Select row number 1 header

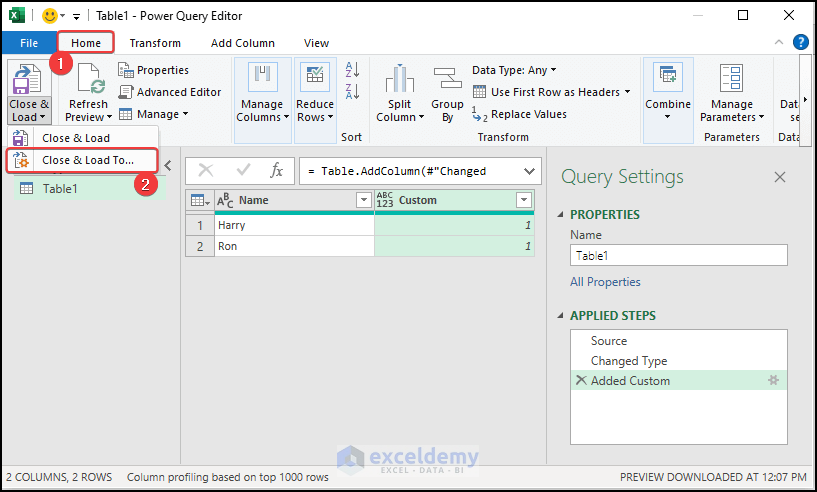coord(200,225)
